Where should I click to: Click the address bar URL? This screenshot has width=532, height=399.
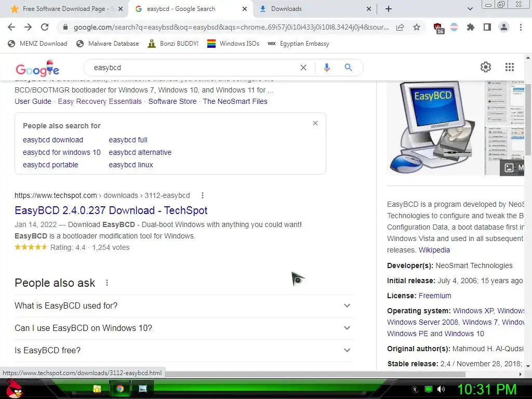[x=231, y=27]
